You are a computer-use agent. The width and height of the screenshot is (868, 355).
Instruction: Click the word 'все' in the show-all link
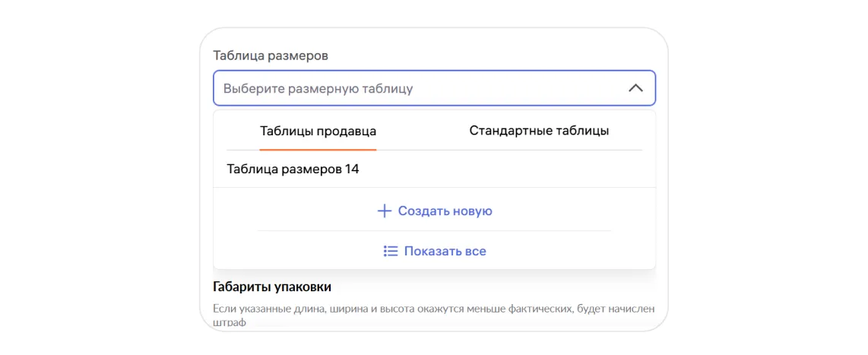click(x=475, y=251)
